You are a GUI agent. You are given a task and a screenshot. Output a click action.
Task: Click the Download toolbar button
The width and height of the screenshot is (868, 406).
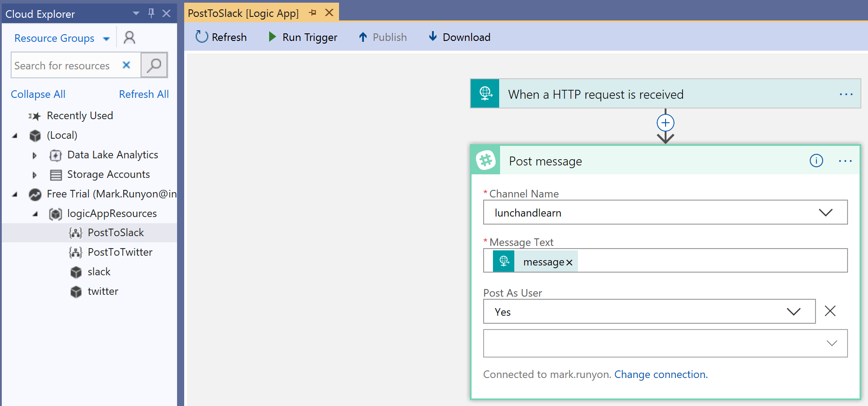coord(459,37)
